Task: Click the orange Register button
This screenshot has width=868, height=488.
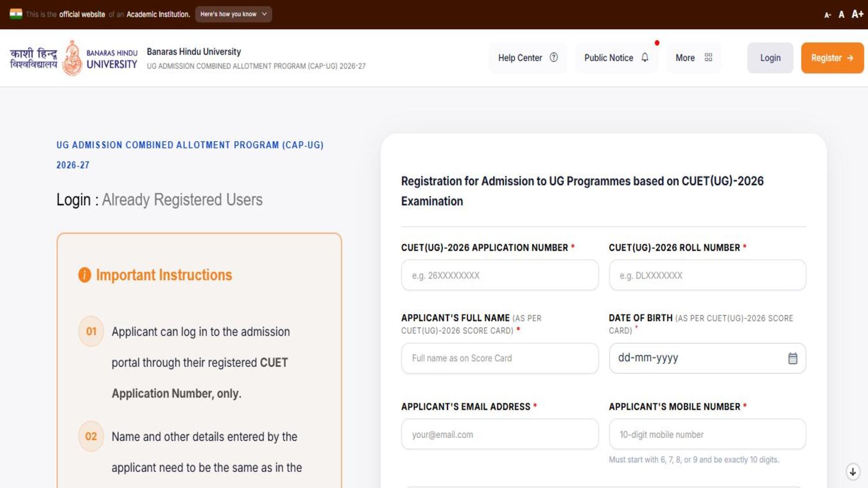Action: 832,57
